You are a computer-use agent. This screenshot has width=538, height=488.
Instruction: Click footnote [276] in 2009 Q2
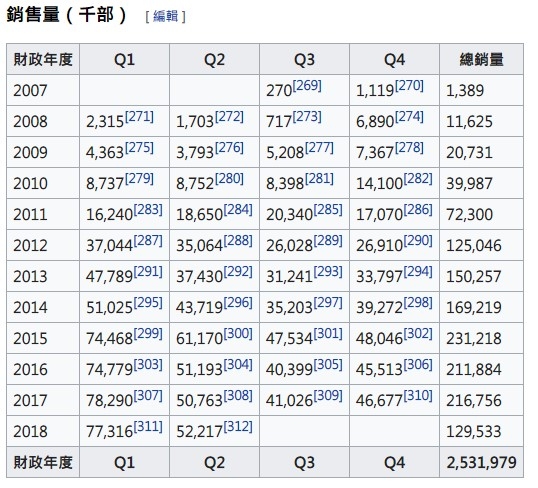(229, 148)
